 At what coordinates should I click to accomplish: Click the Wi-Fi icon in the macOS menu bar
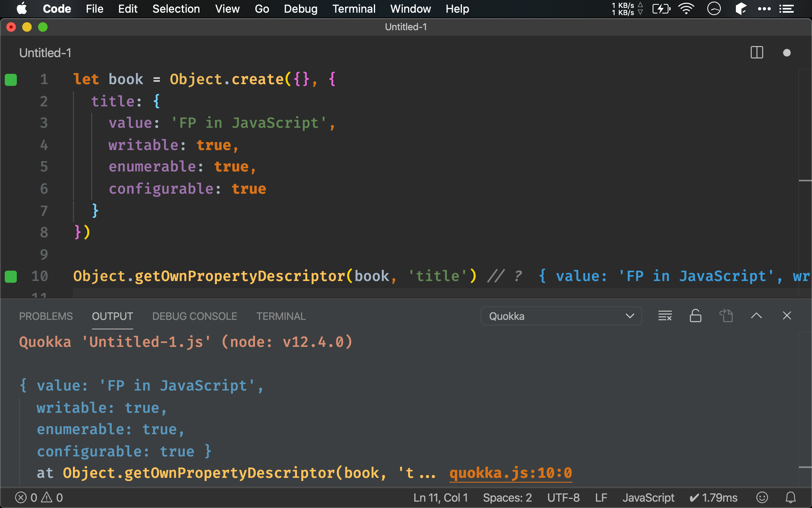pos(686,9)
